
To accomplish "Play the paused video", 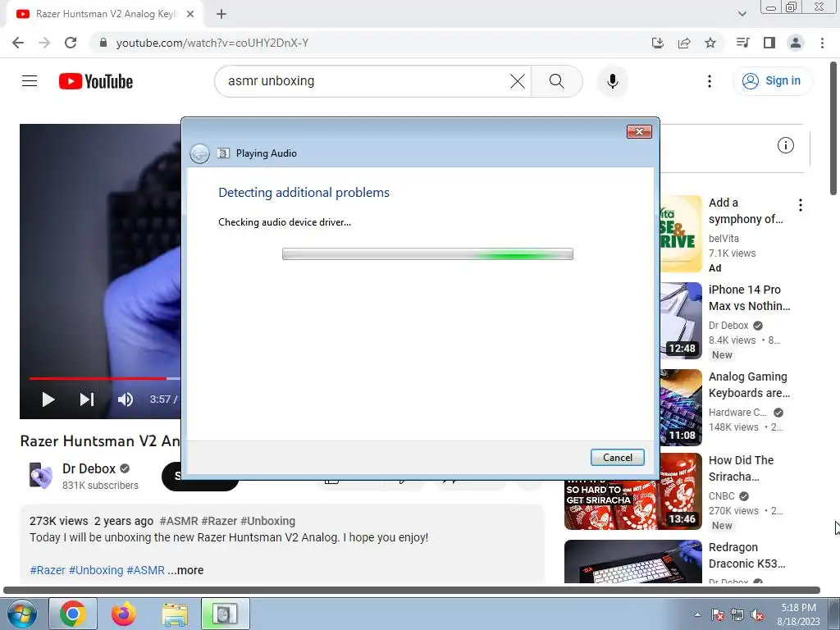I will pyautogui.click(x=48, y=399).
